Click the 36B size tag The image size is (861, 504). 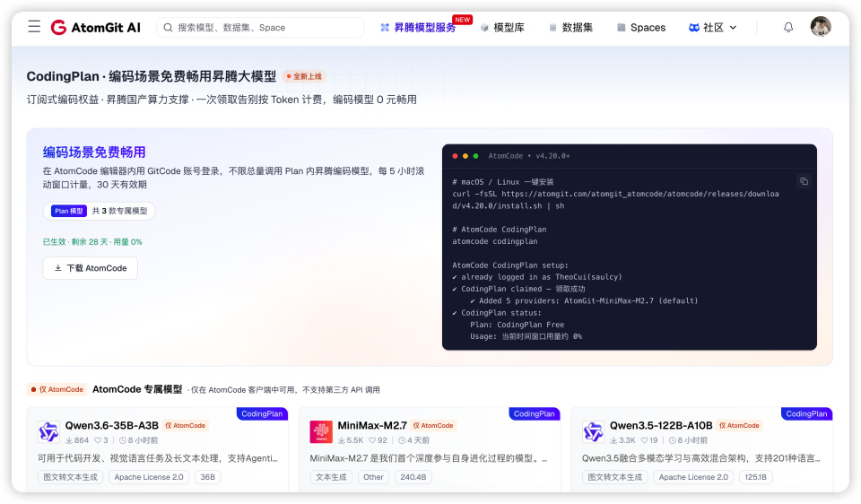click(x=207, y=477)
